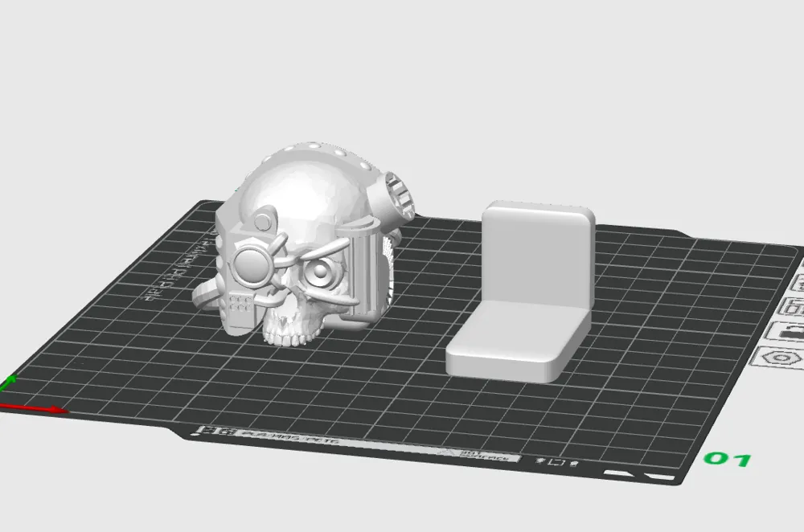The height and width of the screenshot is (532, 804).
Task: Click the skull's monocle eye lens
Action: click(x=322, y=273)
